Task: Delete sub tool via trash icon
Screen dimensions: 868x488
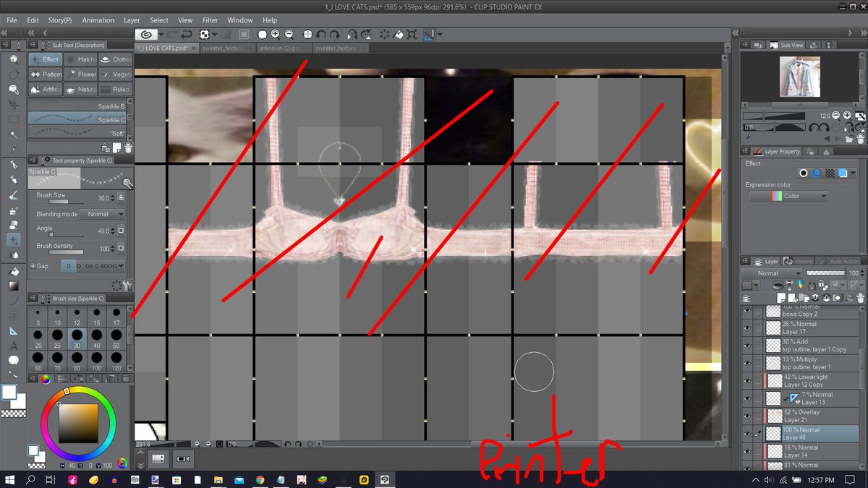Action: coord(127,147)
